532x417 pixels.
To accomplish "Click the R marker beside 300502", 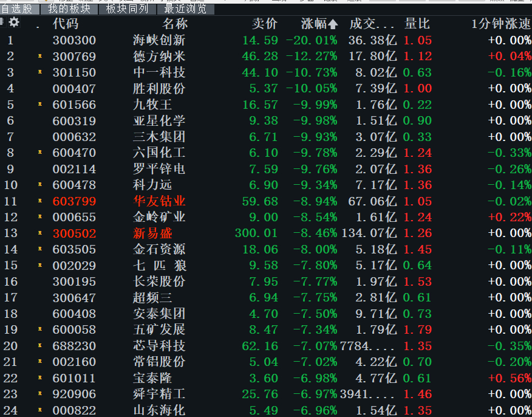I will [x=39, y=233].
